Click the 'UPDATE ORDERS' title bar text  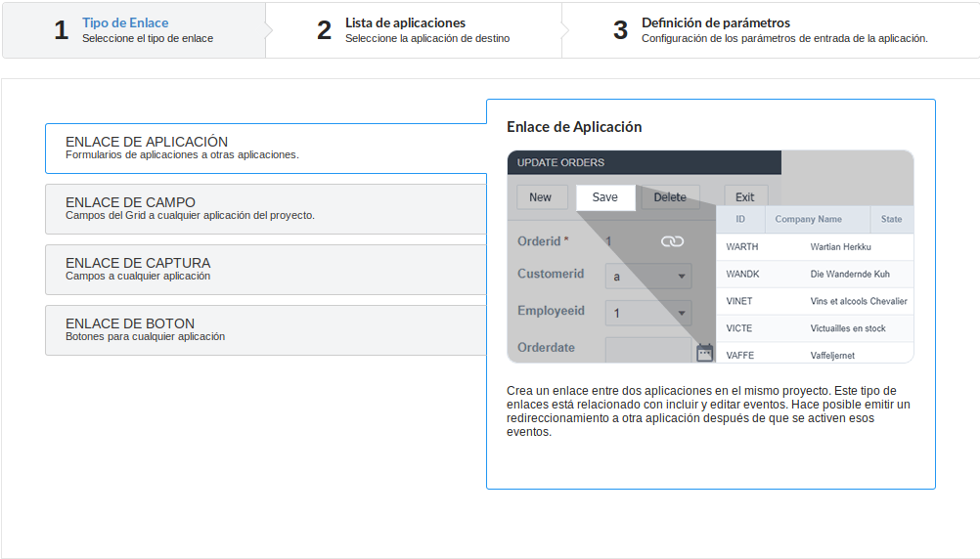pyautogui.click(x=560, y=162)
